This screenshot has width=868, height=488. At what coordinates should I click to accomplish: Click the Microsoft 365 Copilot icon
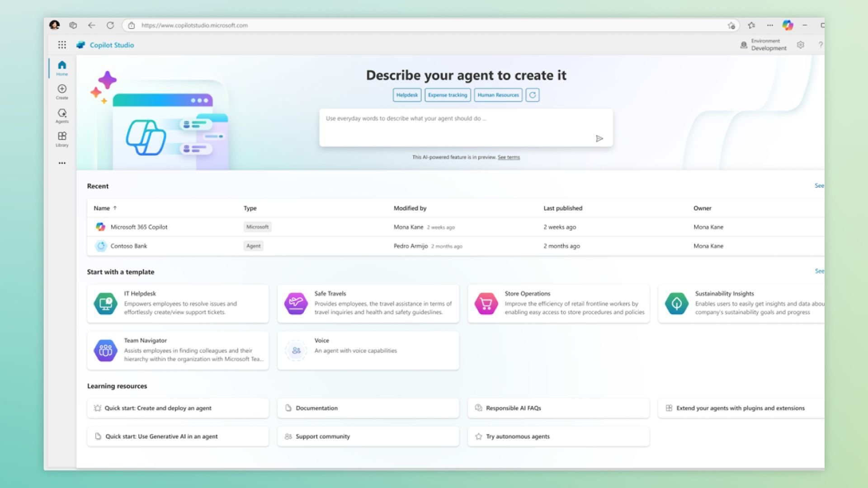pos(100,227)
